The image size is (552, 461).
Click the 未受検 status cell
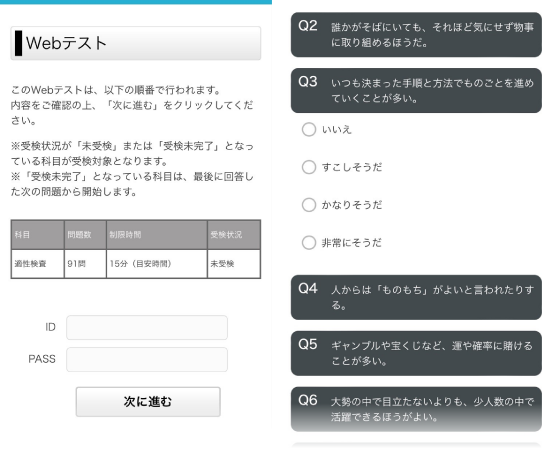click(x=234, y=264)
